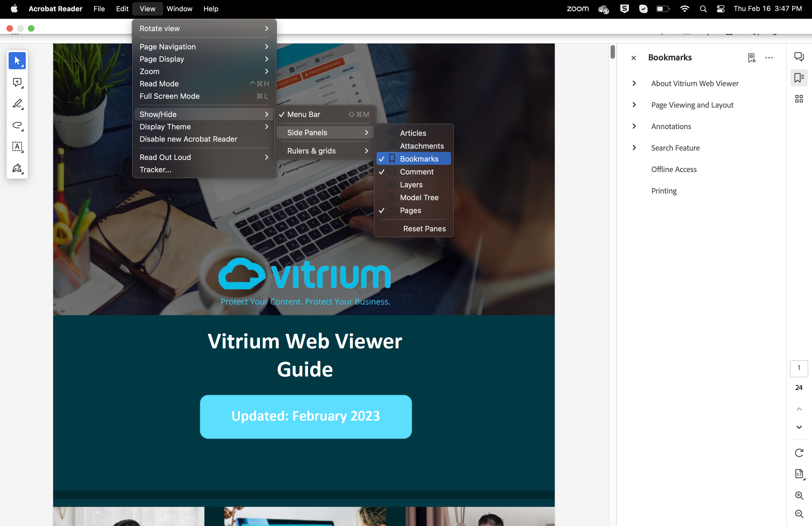812x526 pixels.
Task: Open the Window menu
Action: point(179,9)
